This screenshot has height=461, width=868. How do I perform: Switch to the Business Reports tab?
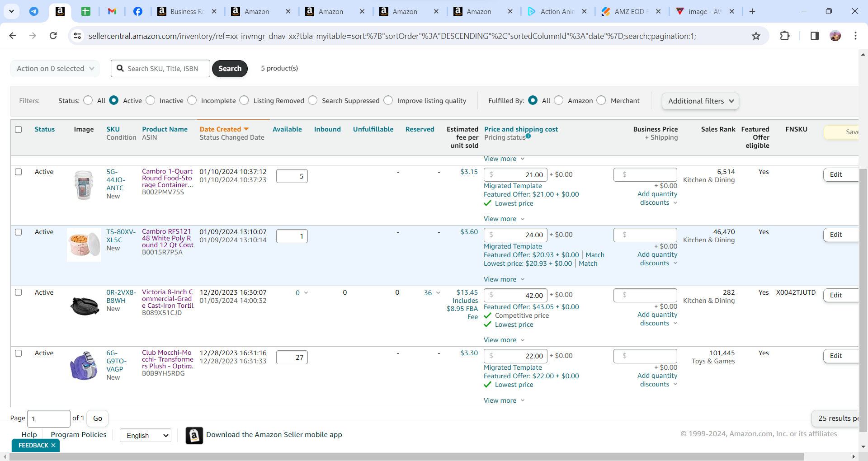click(187, 11)
